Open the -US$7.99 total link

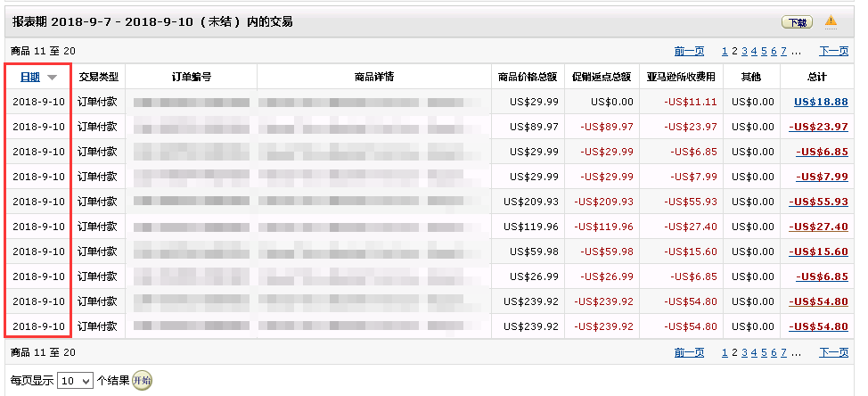pos(822,177)
